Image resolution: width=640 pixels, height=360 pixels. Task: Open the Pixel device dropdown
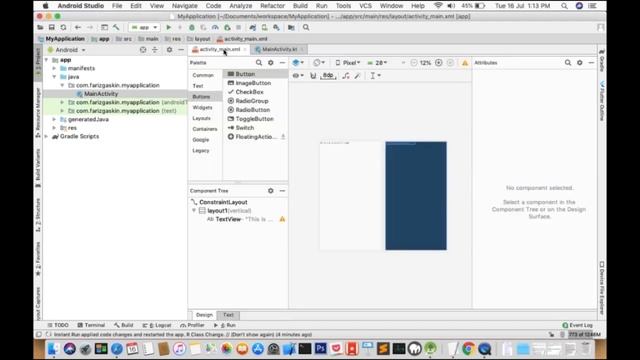click(348, 62)
